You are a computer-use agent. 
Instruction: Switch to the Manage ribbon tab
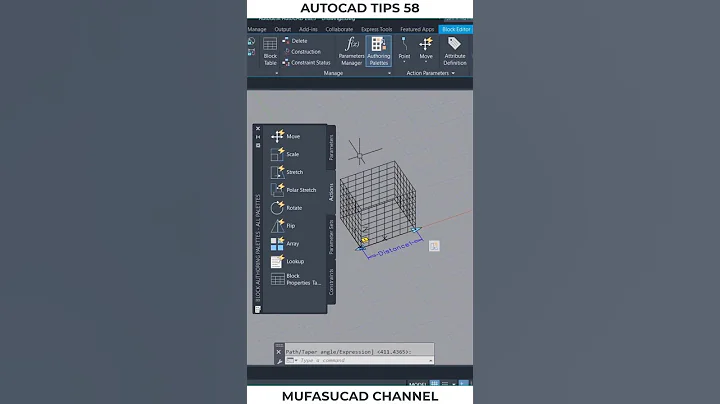(257, 29)
